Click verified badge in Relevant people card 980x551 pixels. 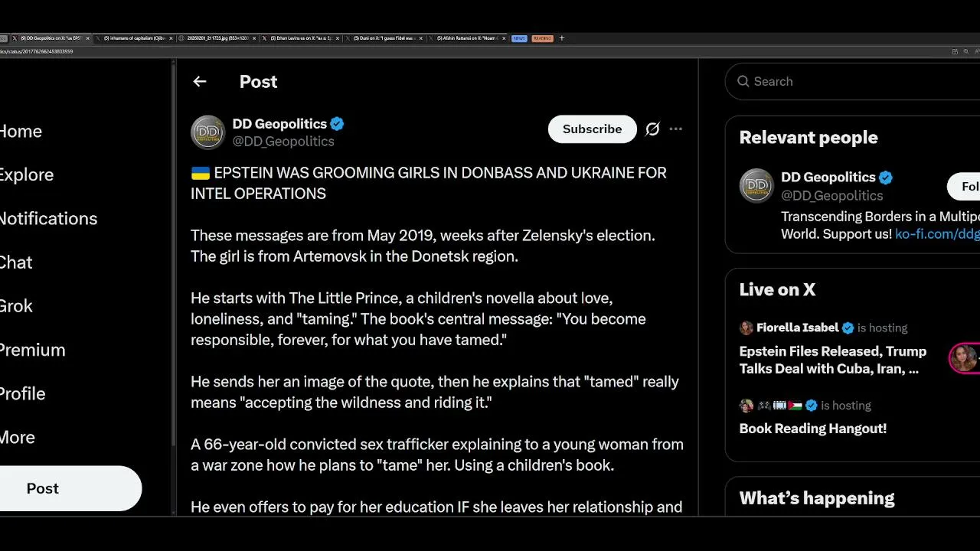pyautogui.click(x=886, y=178)
